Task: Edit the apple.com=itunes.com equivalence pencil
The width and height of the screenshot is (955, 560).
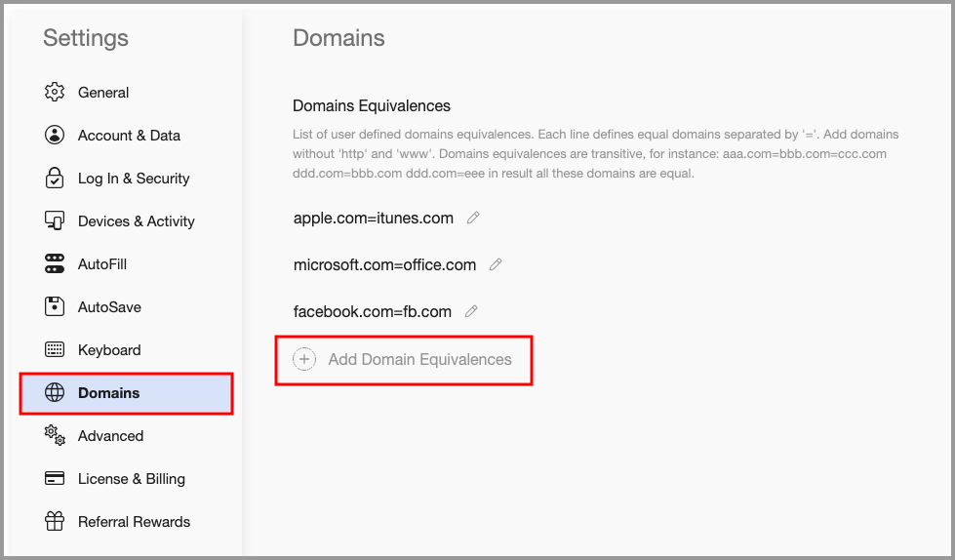Action: coord(473,218)
